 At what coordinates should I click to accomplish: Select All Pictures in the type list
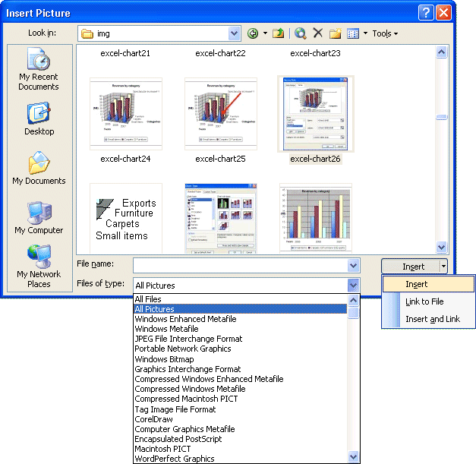241,309
